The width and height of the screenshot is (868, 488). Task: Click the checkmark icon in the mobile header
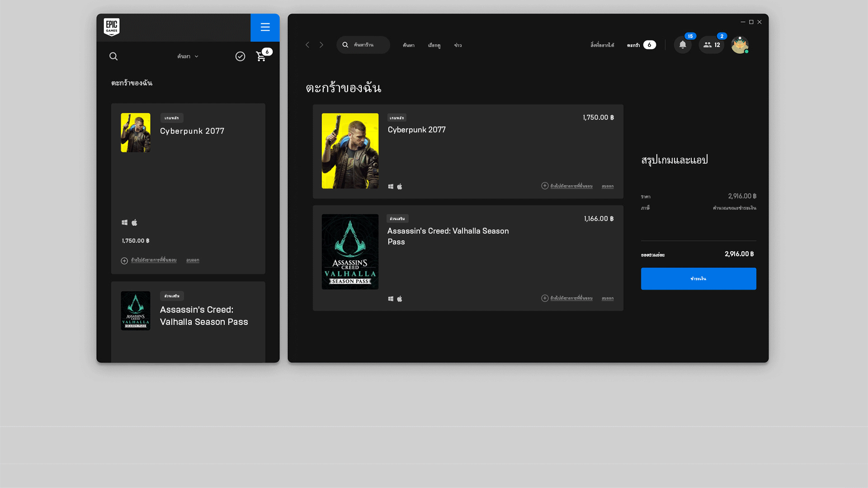tap(240, 56)
